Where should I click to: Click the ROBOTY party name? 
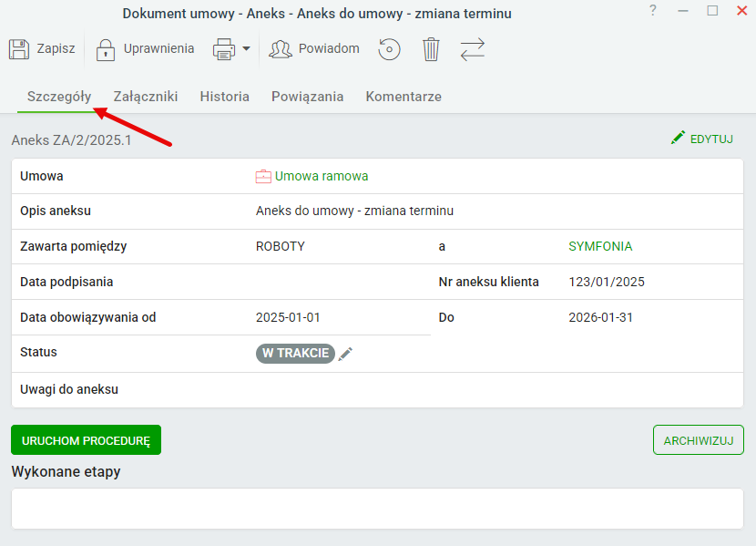[281, 246]
